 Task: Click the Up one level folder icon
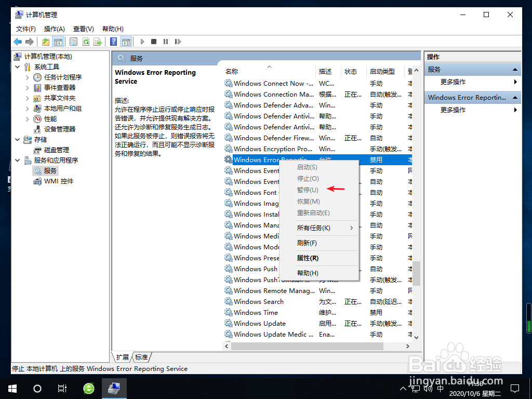(x=46, y=42)
